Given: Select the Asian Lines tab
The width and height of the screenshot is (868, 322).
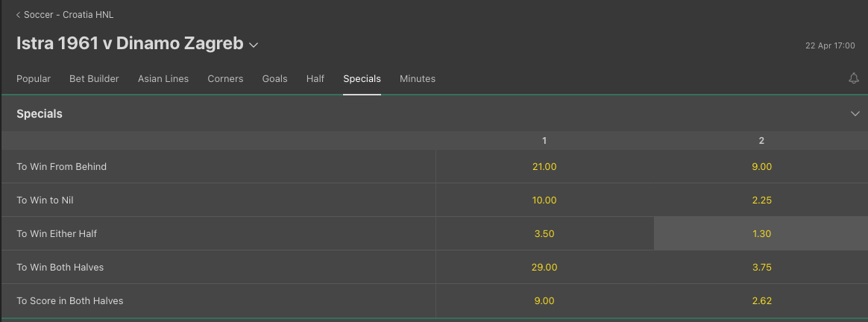Looking at the screenshot, I should (x=163, y=78).
